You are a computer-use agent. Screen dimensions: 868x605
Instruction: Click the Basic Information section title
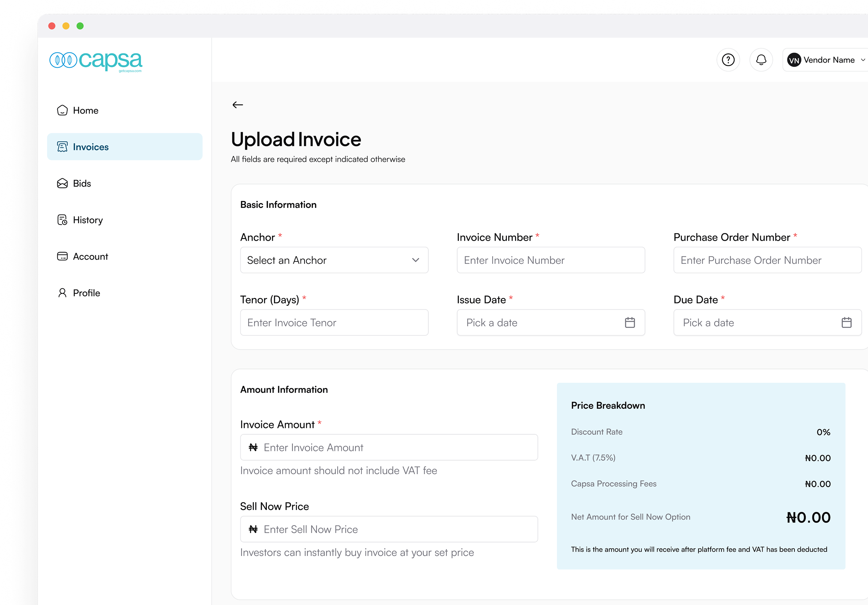278,204
